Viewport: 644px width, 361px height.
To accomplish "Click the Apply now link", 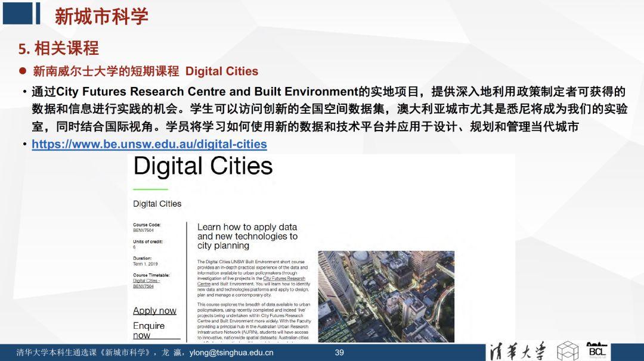I will point(154,310).
